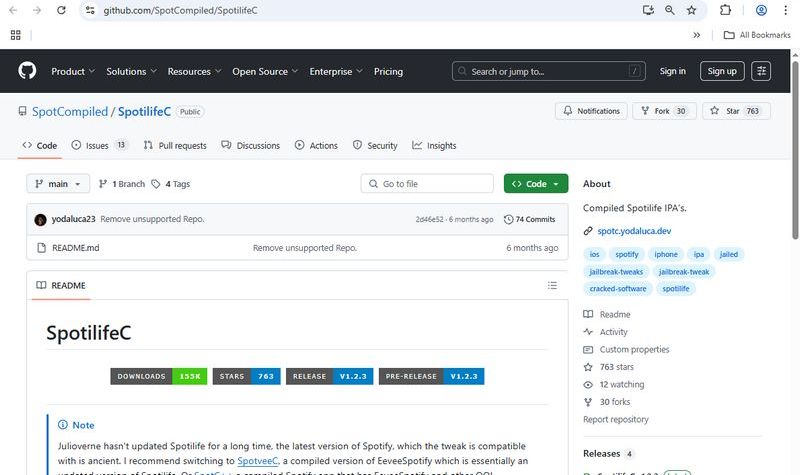The height and width of the screenshot is (475, 800).
Task: Go forward with the browser forward arrow
Action: coord(37,10)
